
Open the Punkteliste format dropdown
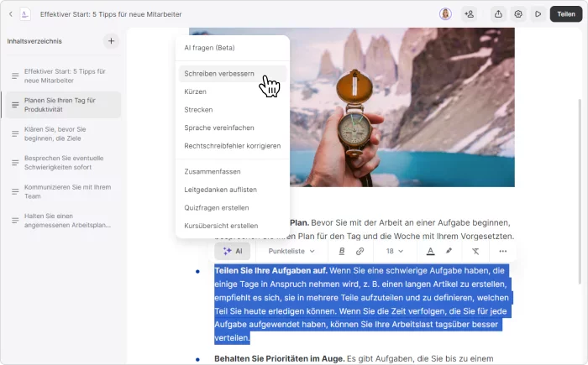click(x=291, y=251)
